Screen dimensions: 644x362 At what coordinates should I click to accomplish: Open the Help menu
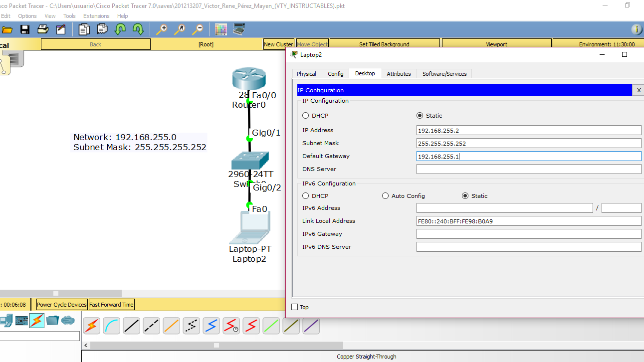pyautogui.click(x=123, y=16)
